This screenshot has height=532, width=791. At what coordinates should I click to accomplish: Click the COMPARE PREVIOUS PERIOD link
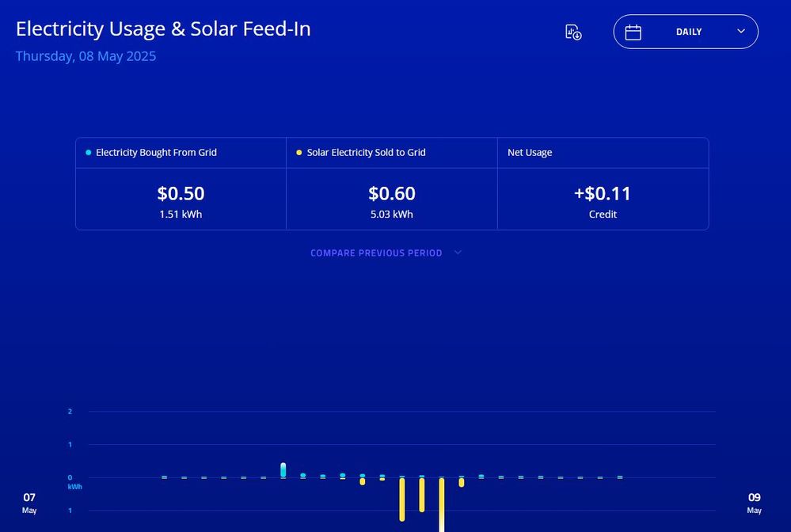click(x=376, y=253)
